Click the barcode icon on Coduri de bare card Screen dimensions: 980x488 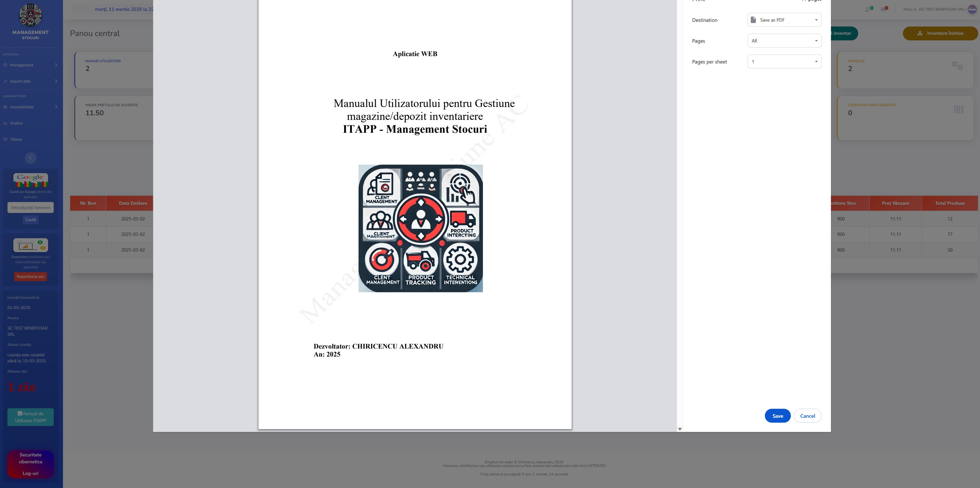click(959, 110)
